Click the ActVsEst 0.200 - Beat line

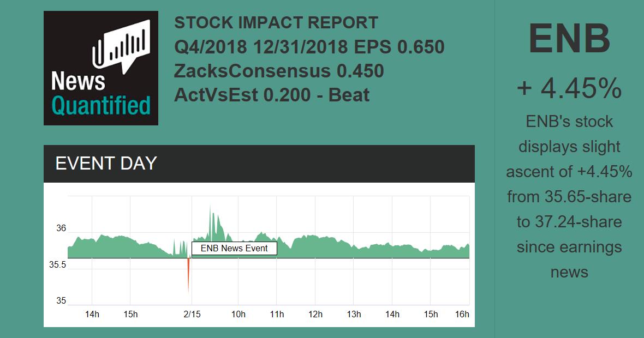272,95
